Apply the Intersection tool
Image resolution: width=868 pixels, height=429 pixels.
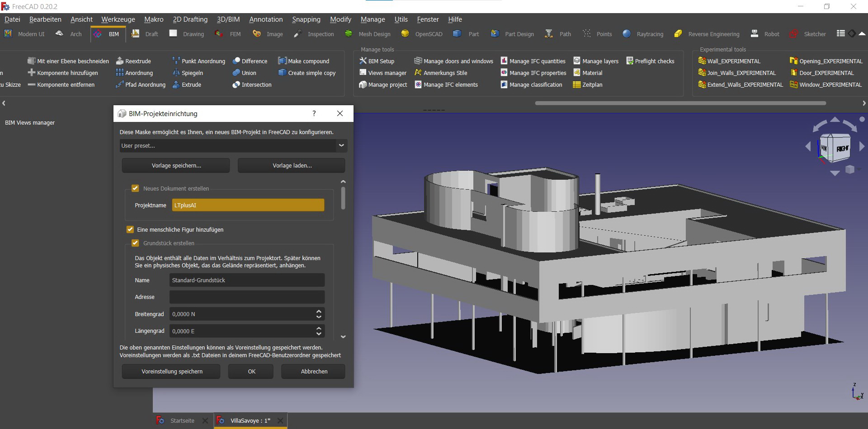[x=252, y=84]
